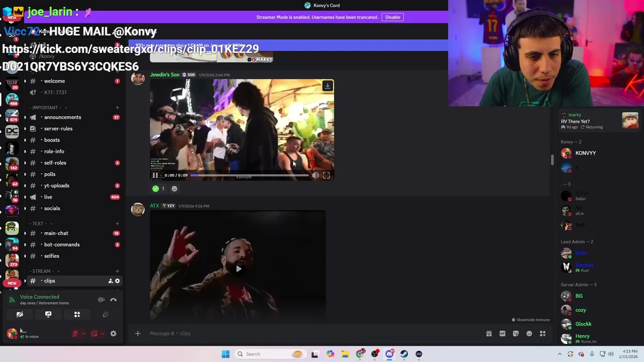Toggle noise suppression in the voice panel
This screenshot has width=644, height=362.
coord(101,300)
